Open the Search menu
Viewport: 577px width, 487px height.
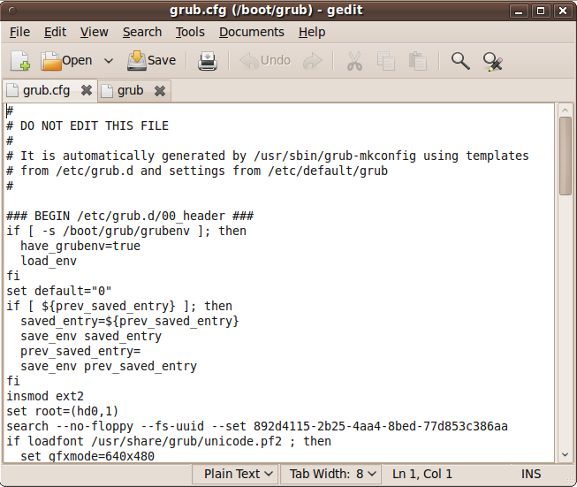click(x=142, y=32)
